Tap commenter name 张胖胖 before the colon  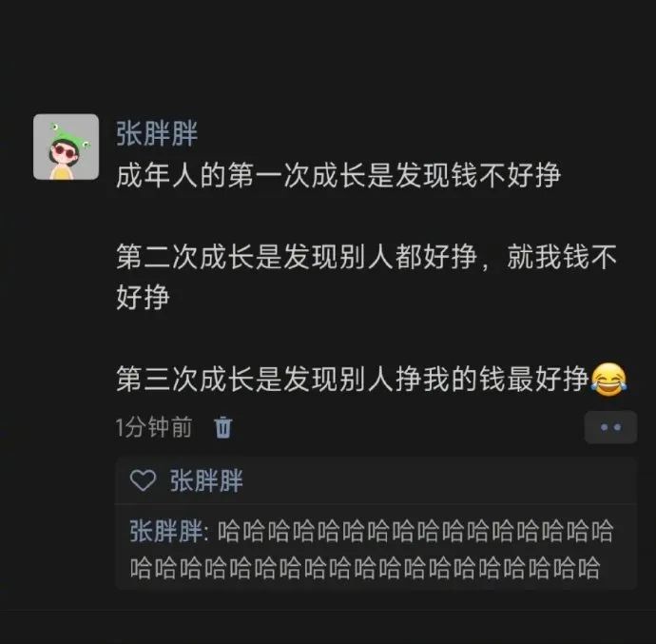click(x=166, y=531)
